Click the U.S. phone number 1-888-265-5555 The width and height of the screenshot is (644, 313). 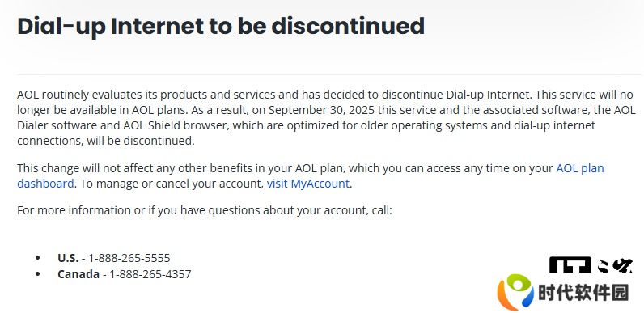click(129, 258)
